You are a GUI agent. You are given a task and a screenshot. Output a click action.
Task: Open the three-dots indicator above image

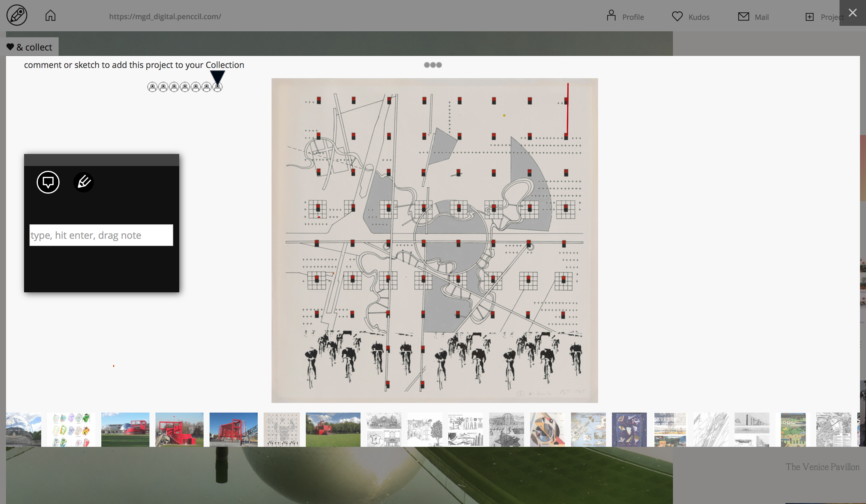(433, 65)
